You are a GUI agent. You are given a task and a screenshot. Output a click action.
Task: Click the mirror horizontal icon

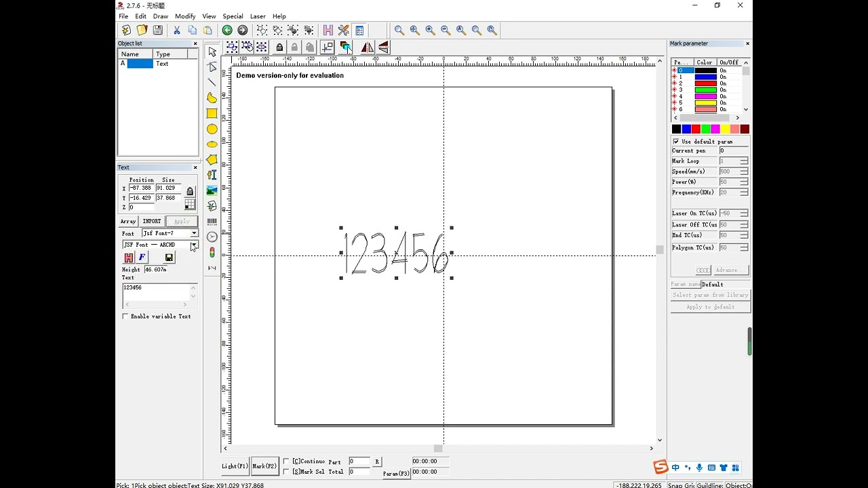click(x=367, y=47)
